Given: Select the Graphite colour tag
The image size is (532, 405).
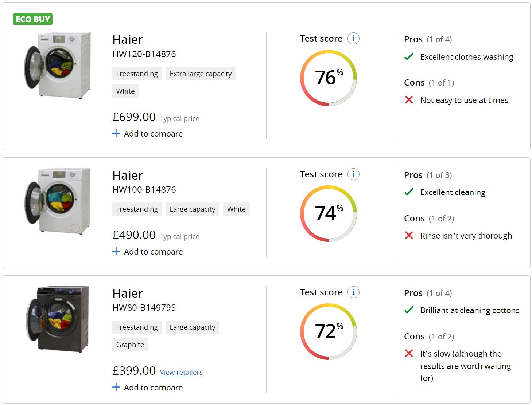Looking at the screenshot, I should click(130, 345).
